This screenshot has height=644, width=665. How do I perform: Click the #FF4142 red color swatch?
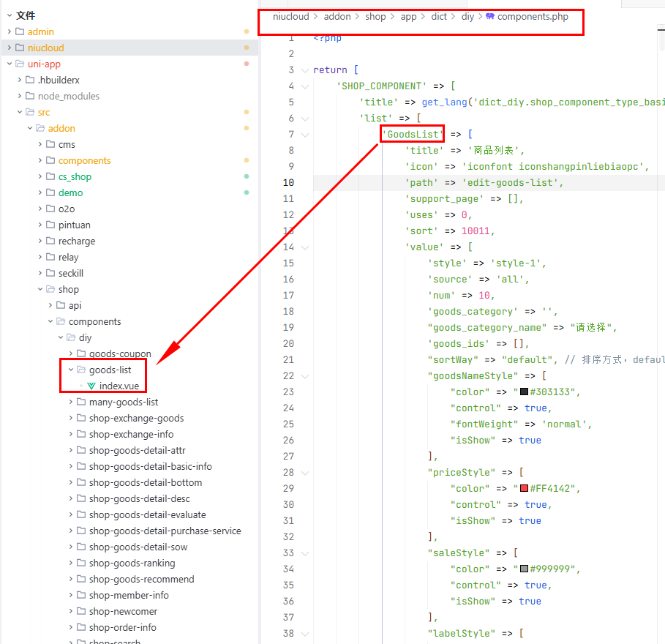pyautogui.click(x=524, y=489)
